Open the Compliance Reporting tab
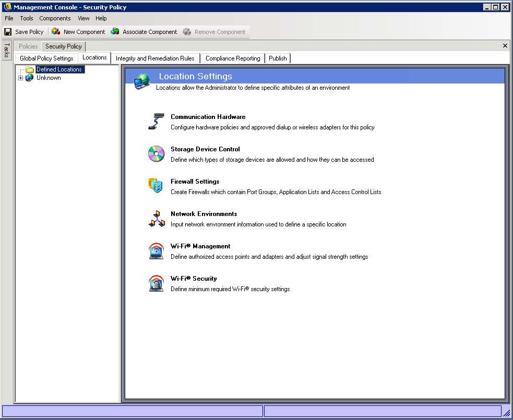 (x=233, y=58)
